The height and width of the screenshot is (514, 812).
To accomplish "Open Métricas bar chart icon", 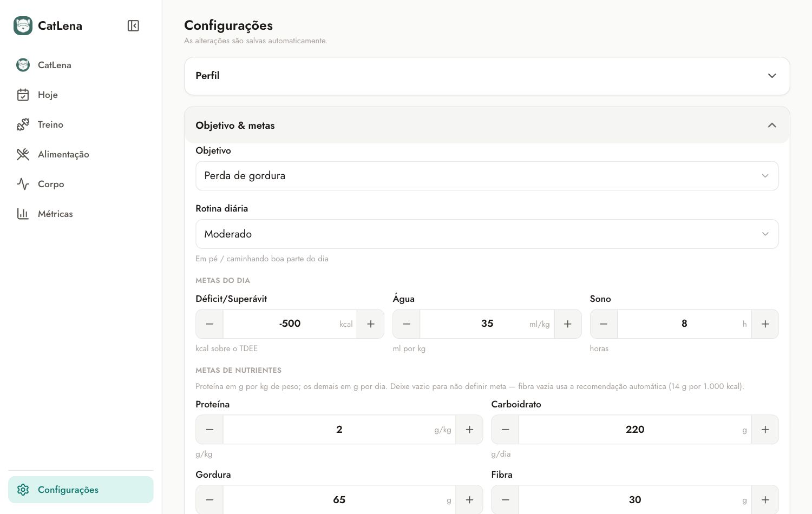I will tap(23, 214).
